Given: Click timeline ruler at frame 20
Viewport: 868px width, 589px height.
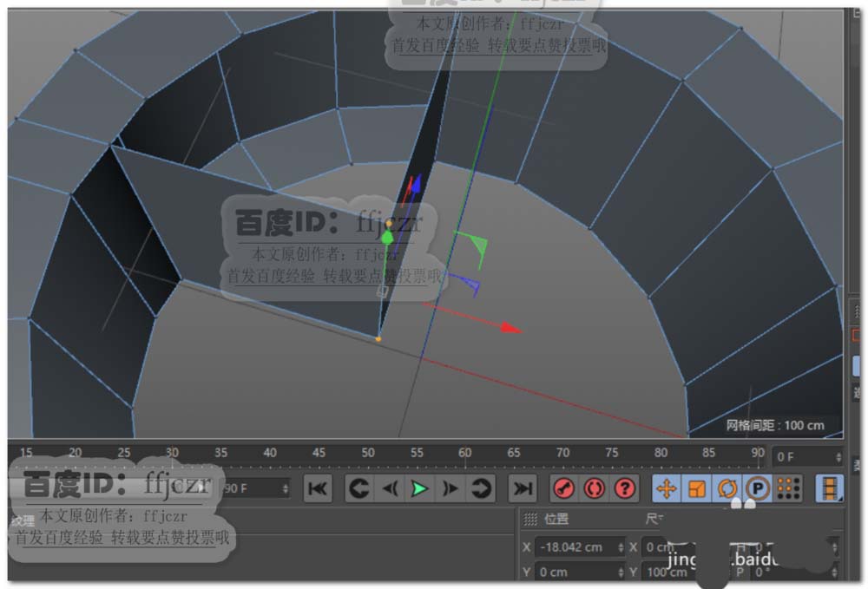Looking at the screenshot, I should pos(75,453).
